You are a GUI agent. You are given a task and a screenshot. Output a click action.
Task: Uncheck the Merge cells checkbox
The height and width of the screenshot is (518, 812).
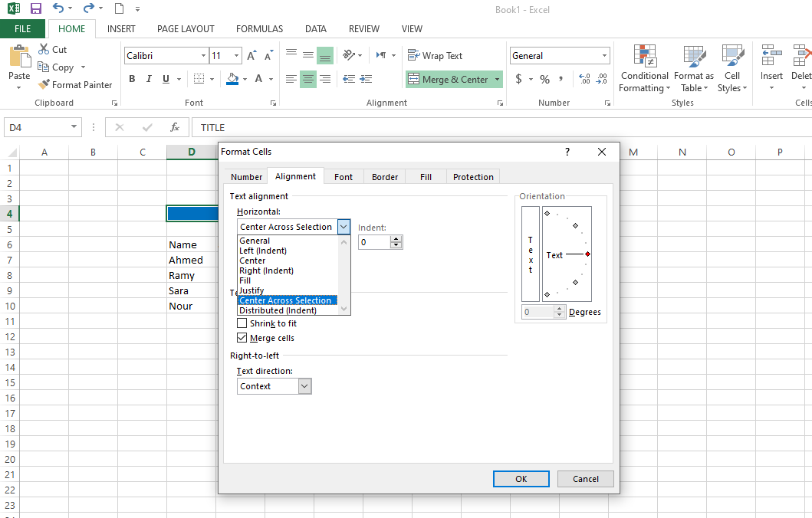[x=242, y=338]
